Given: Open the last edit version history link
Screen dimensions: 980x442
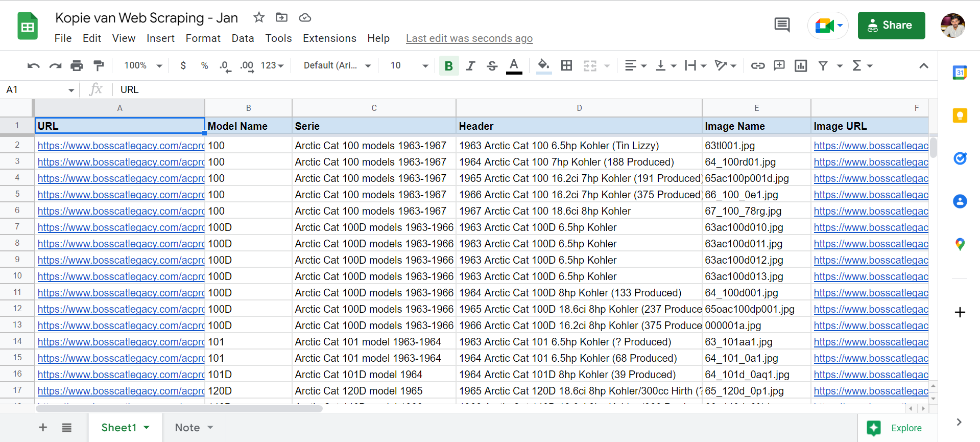Looking at the screenshot, I should [x=469, y=38].
